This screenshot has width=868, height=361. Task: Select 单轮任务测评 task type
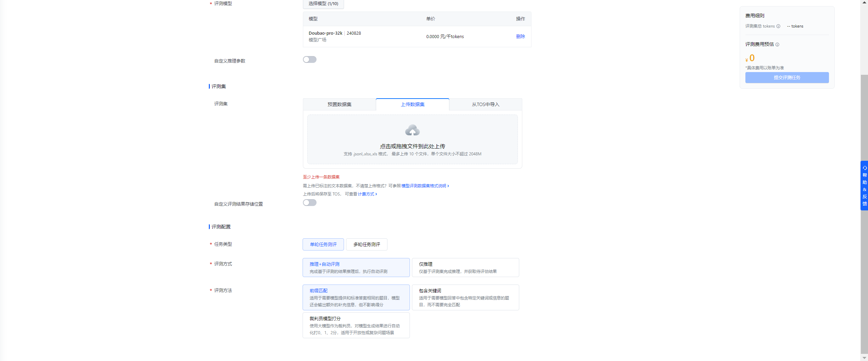(323, 244)
